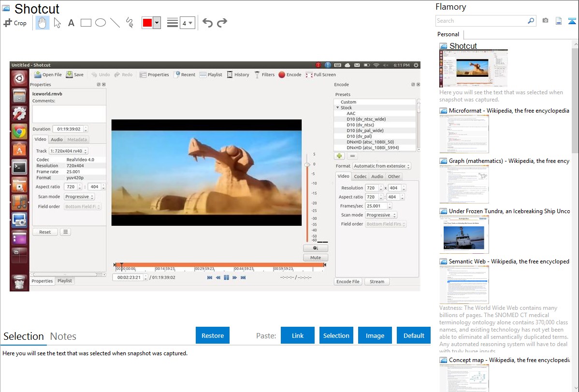Focus the Flamory Search field
This screenshot has width=579, height=392.
pyautogui.click(x=481, y=21)
